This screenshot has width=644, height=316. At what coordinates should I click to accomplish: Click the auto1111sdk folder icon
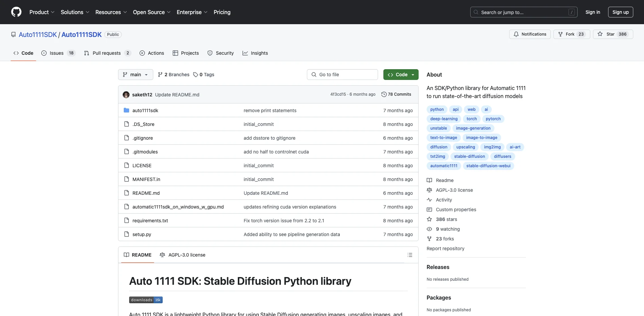pos(126,110)
